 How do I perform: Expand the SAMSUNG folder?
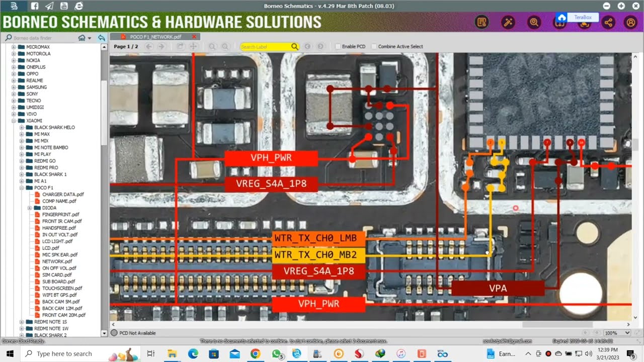(14, 87)
